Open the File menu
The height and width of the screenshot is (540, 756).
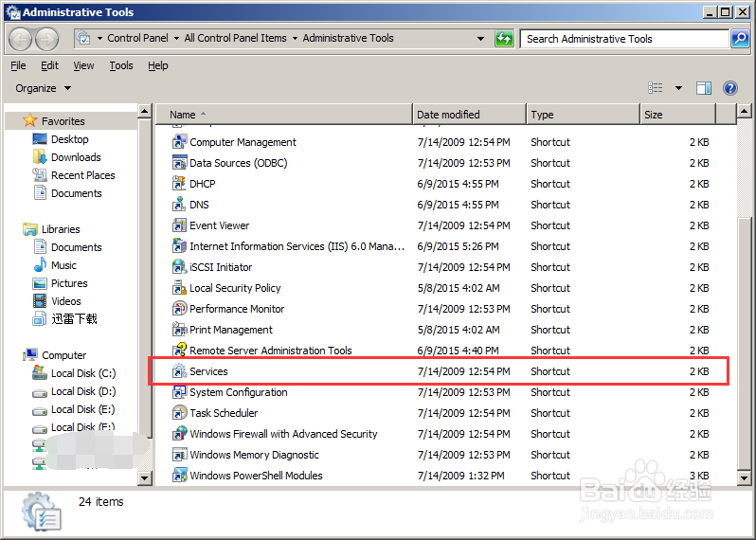[18, 65]
